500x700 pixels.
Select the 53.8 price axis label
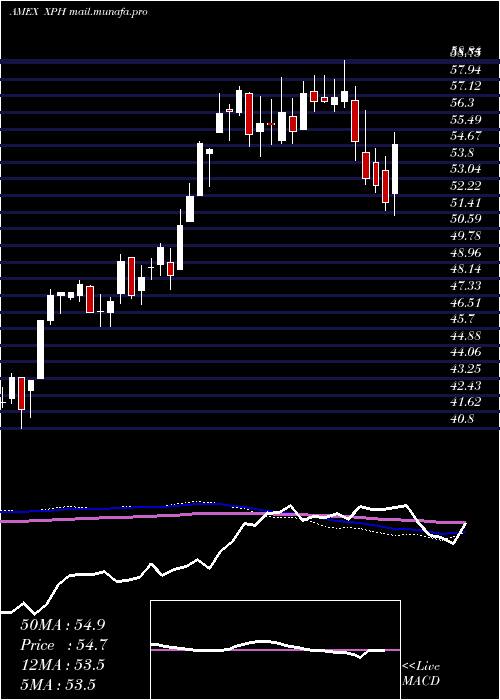462,153
